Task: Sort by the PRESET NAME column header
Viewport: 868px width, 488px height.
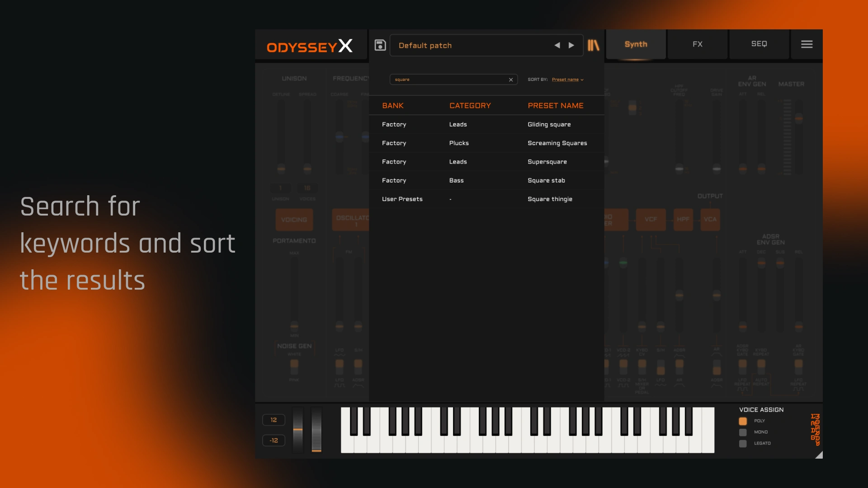Action: coord(555,105)
